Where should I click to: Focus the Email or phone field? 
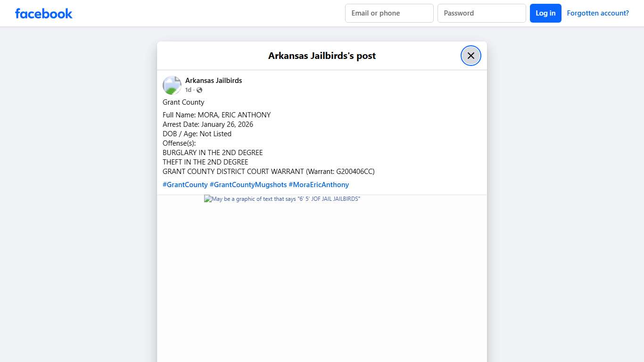[389, 13]
